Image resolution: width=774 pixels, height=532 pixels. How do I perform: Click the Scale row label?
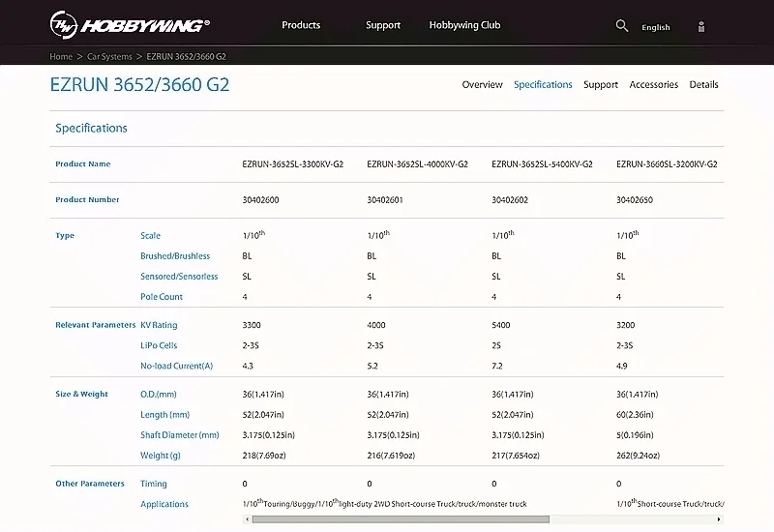click(151, 235)
